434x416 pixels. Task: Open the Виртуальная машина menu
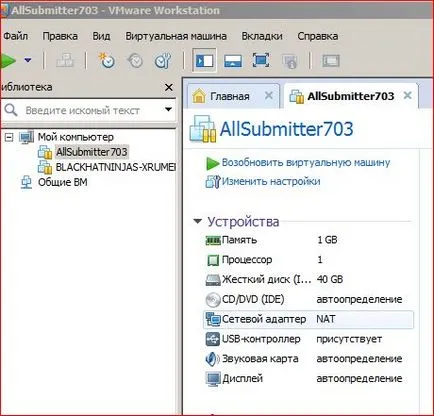(x=176, y=36)
